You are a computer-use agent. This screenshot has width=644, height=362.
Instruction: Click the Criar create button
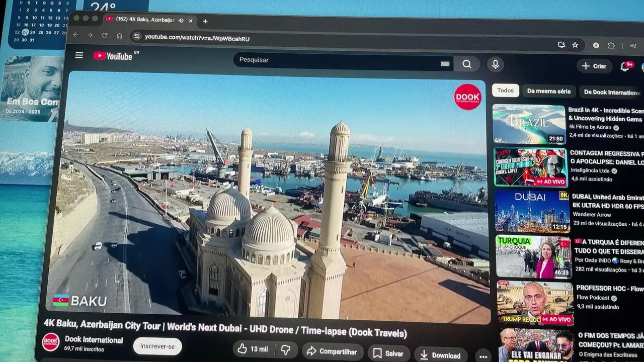(x=594, y=66)
